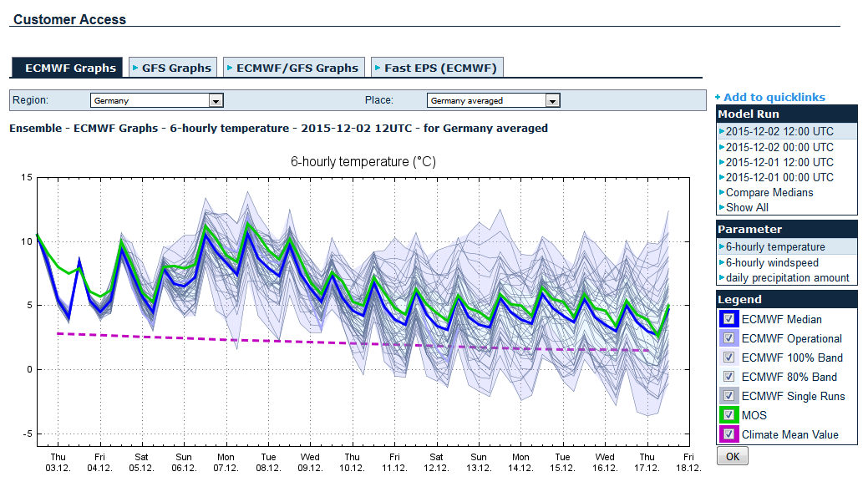Click the Mon 07.12. axis label
868x497 pixels.
pyautogui.click(x=226, y=462)
